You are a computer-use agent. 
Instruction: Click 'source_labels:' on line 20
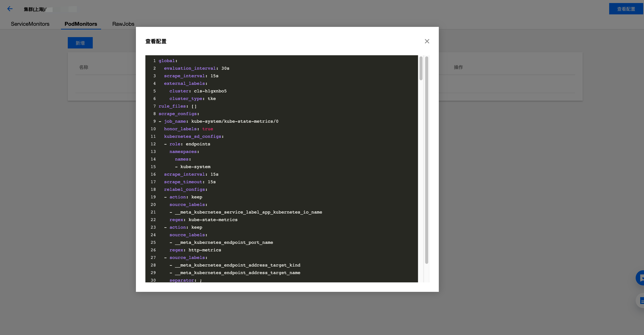[x=189, y=204]
